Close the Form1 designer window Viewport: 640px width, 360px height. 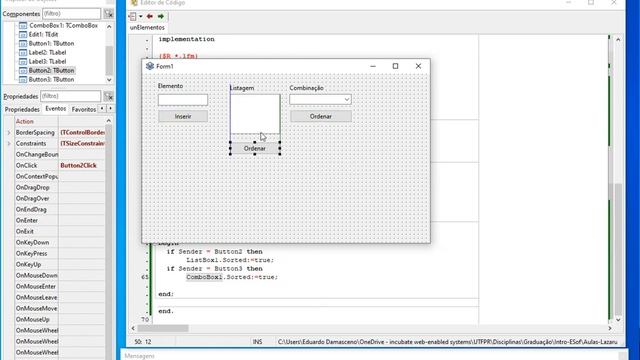[x=418, y=66]
